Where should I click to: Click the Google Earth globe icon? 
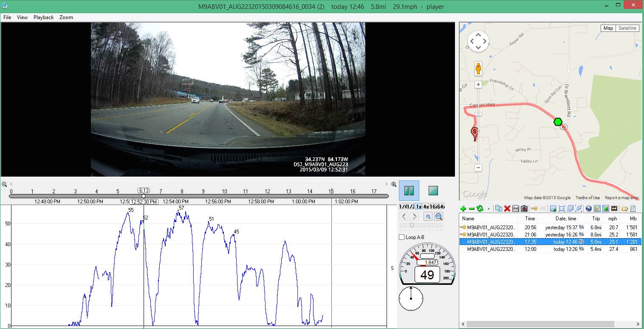coord(588,208)
